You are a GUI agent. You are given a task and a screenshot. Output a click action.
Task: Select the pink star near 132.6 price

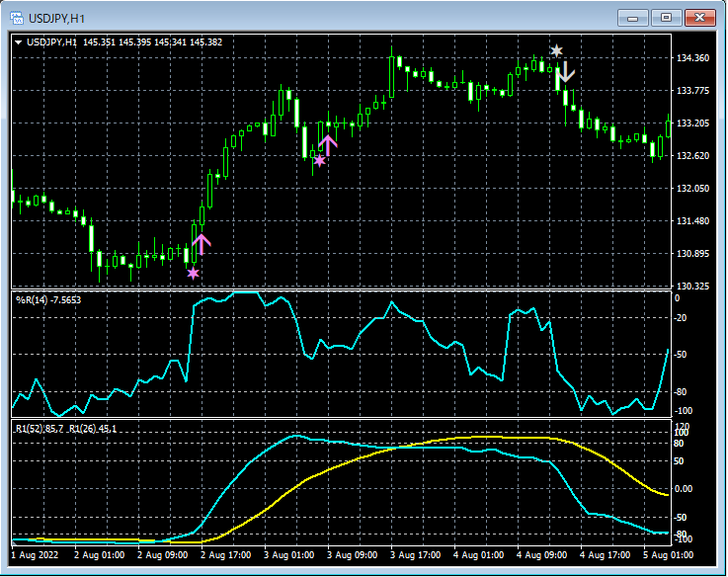tap(319, 159)
